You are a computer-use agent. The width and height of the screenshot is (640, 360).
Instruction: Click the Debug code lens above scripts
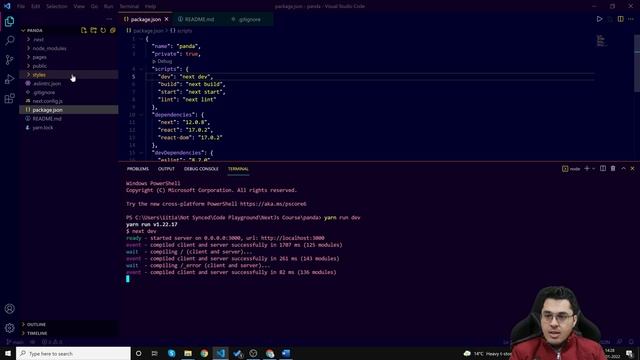162,61
